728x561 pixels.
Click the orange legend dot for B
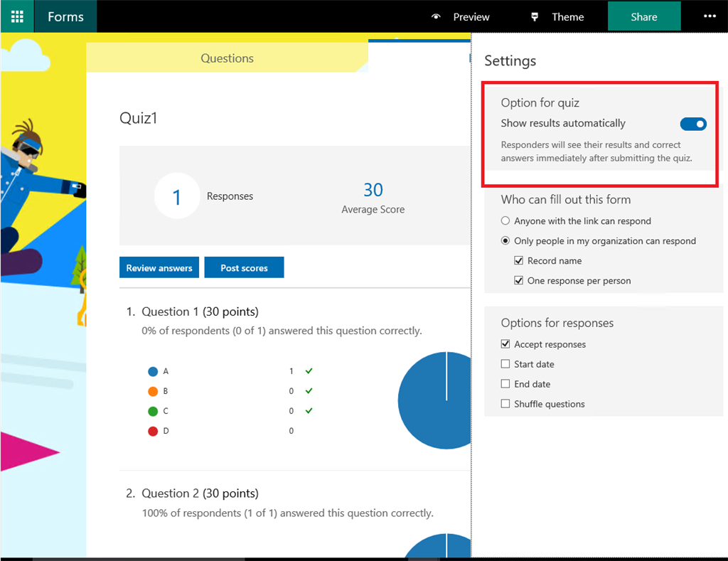pos(153,392)
